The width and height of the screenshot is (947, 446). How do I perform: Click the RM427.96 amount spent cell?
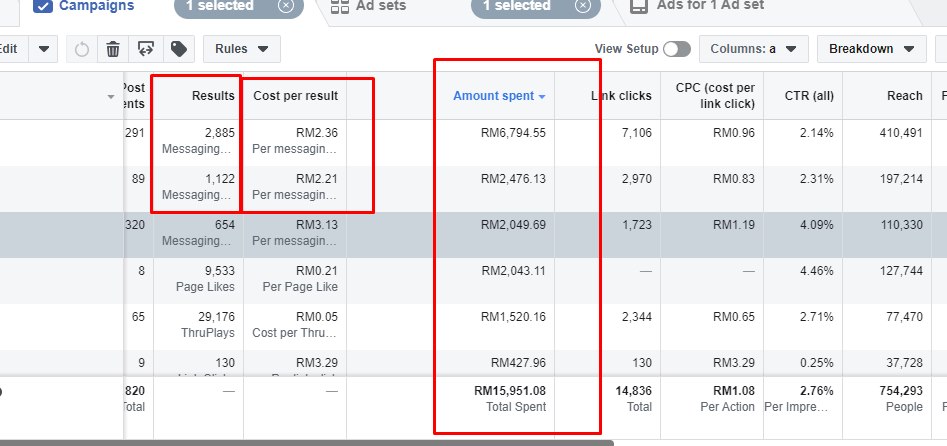click(518, 362)
